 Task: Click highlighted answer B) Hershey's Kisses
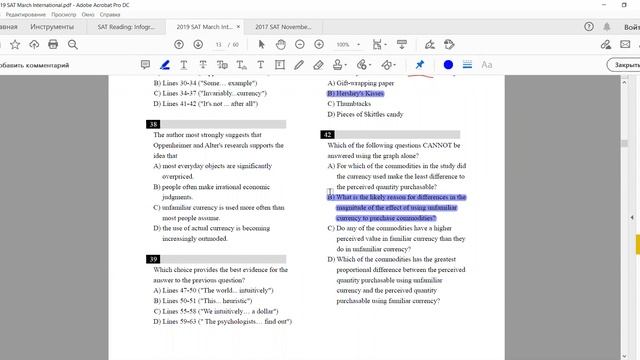click(x=356, y=93)
